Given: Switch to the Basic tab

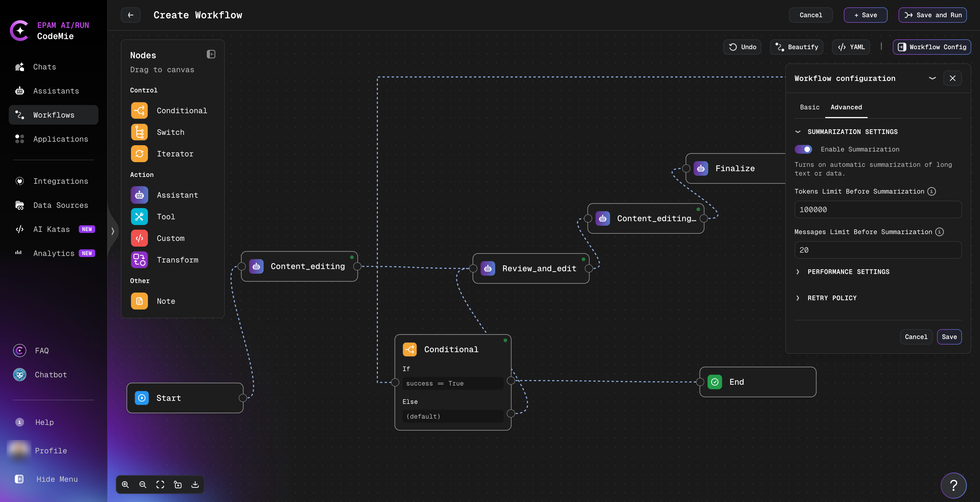Looking at the screenshot, I should click(x=809, y=107).
